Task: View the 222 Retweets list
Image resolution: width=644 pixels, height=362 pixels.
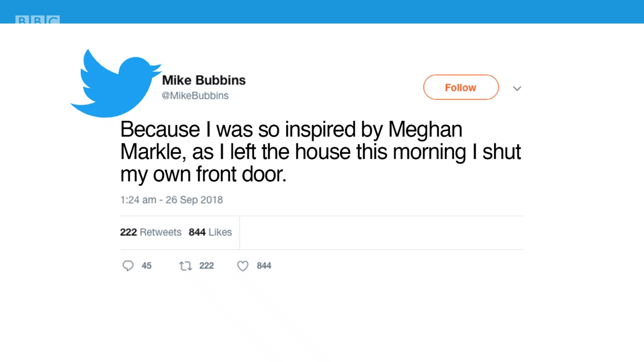Action: tap(151, 232)
